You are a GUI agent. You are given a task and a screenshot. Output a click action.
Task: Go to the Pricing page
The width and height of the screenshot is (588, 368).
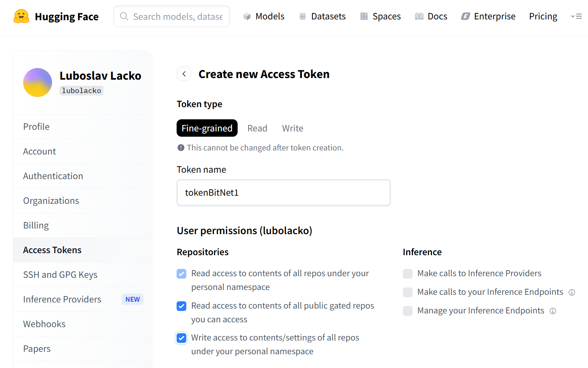543,17
